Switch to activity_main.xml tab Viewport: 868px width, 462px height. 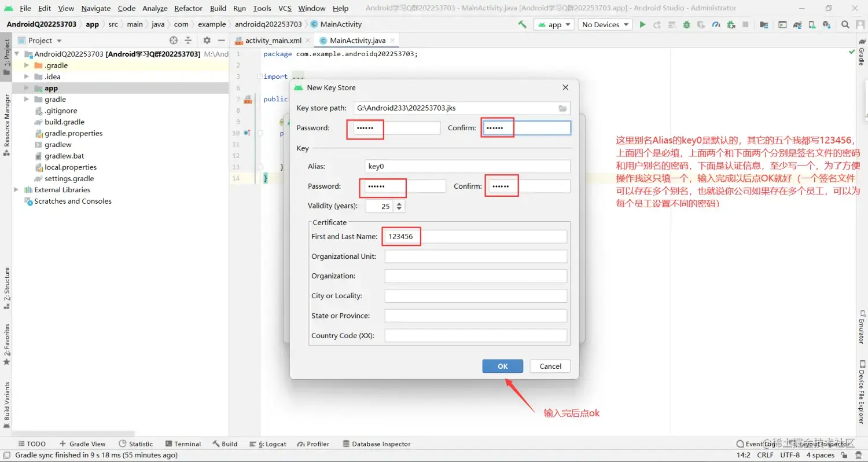tap(273, 41)
